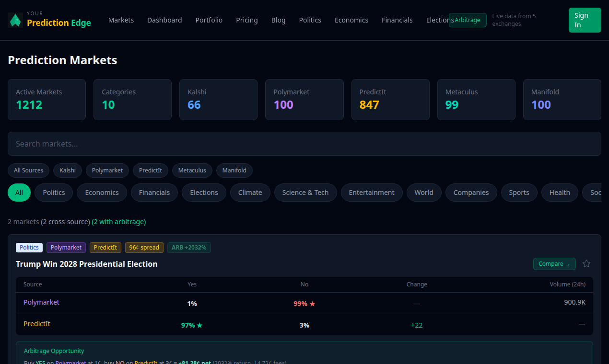The width and height of the screenshot is (609, 364).
Task: Click the green Arbitrage badge in navbar
Action: 467,20
